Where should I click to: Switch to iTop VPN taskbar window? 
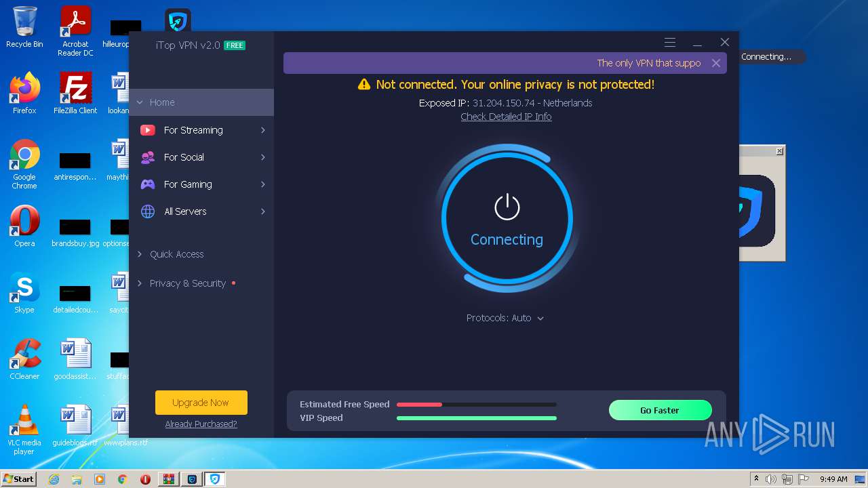pos(215,479)
